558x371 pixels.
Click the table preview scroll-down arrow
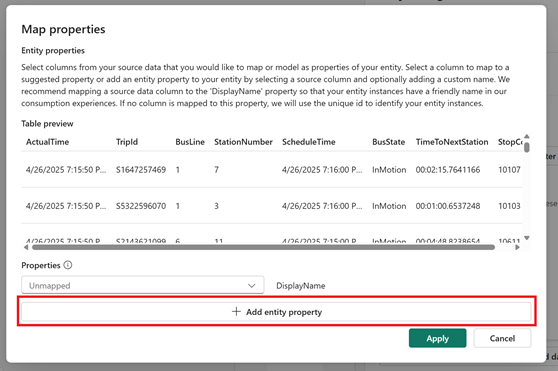(527, 238)
